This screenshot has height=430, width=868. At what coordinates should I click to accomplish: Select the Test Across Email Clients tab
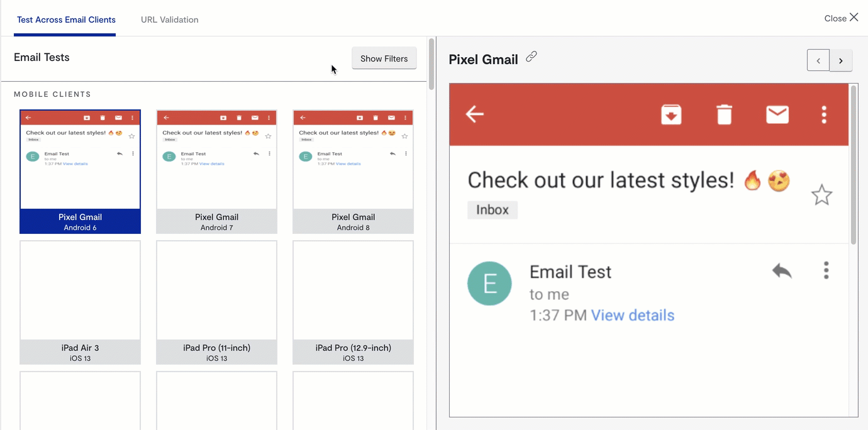[x=65, y=19]
